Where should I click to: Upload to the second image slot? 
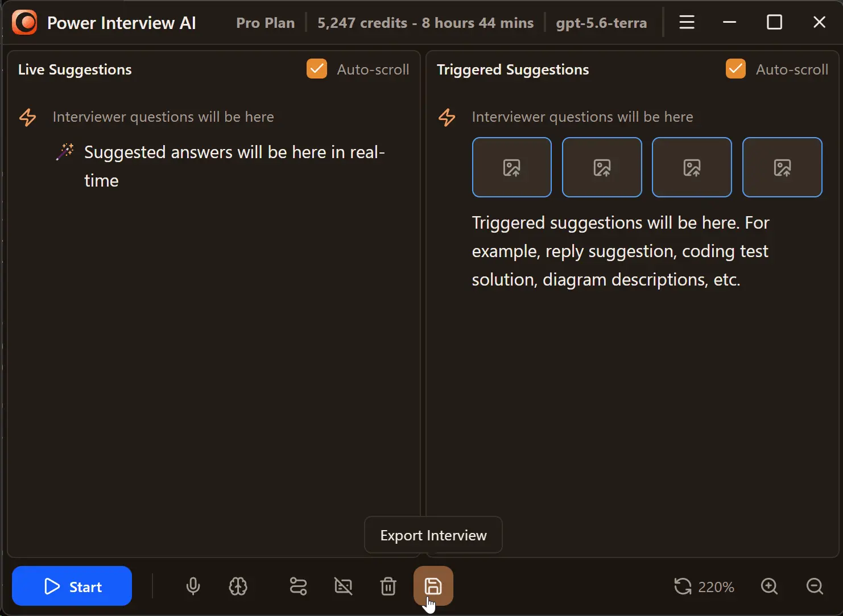click(602, 167)
